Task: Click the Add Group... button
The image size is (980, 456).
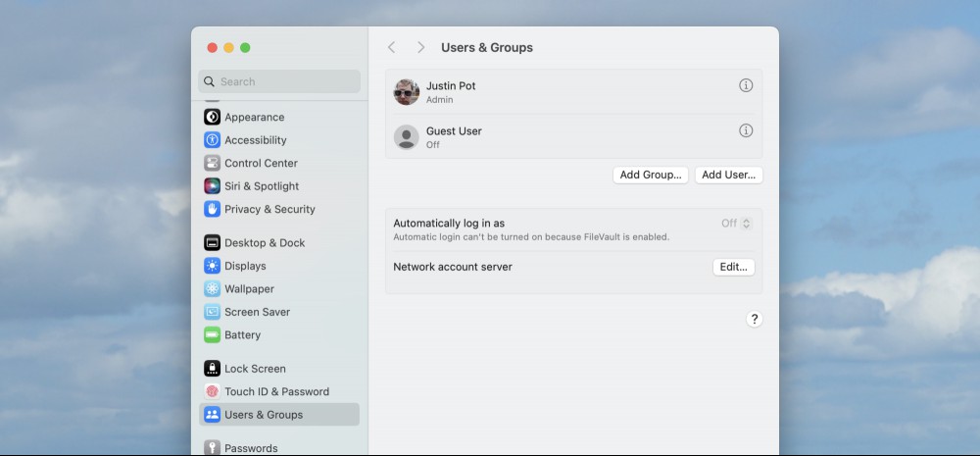Action: tap(651, 176)
